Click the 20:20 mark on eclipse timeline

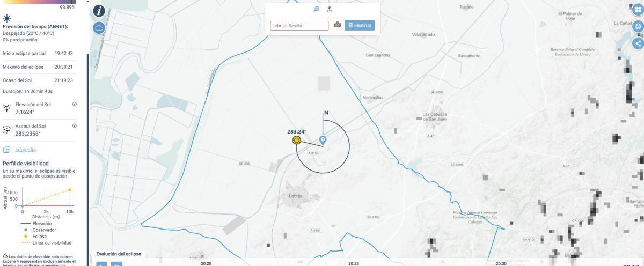point(206,263)
